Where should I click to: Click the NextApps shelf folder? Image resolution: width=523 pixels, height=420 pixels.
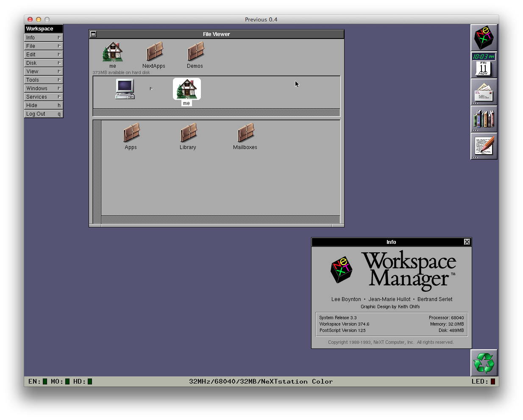pyautogui.click(x=155, y=51)
